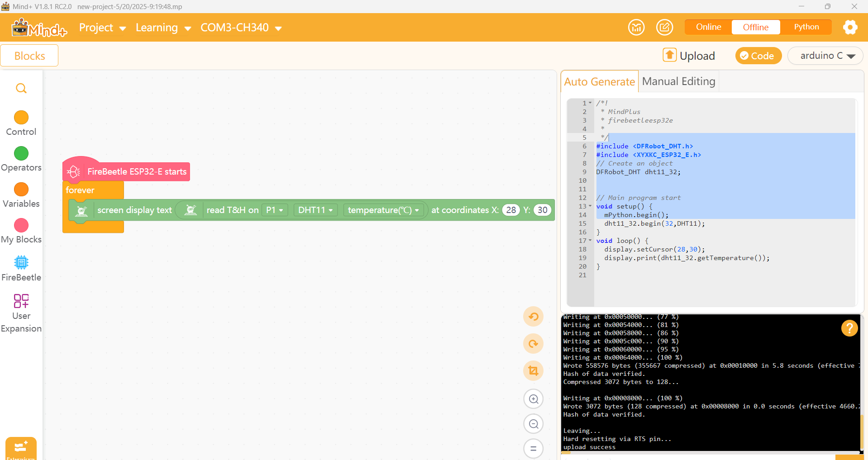The height and width of the screenshot is (460, 868).
Task: Switch to Online mode
Action: click(x=708, y=27)
